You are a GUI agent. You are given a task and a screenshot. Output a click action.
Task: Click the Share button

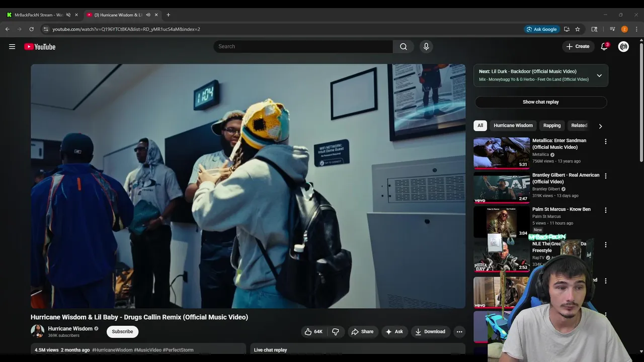(x=362, y=331)
